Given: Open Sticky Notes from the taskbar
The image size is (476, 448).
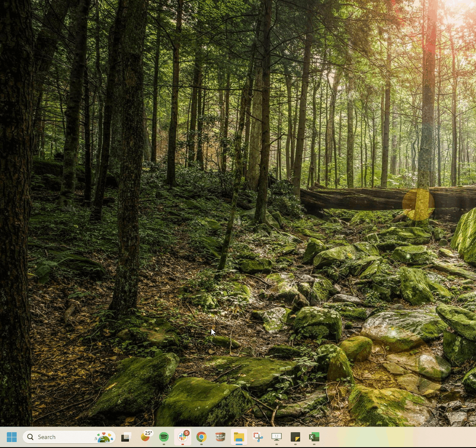Looking at the screenshot, I should [295, 437].
